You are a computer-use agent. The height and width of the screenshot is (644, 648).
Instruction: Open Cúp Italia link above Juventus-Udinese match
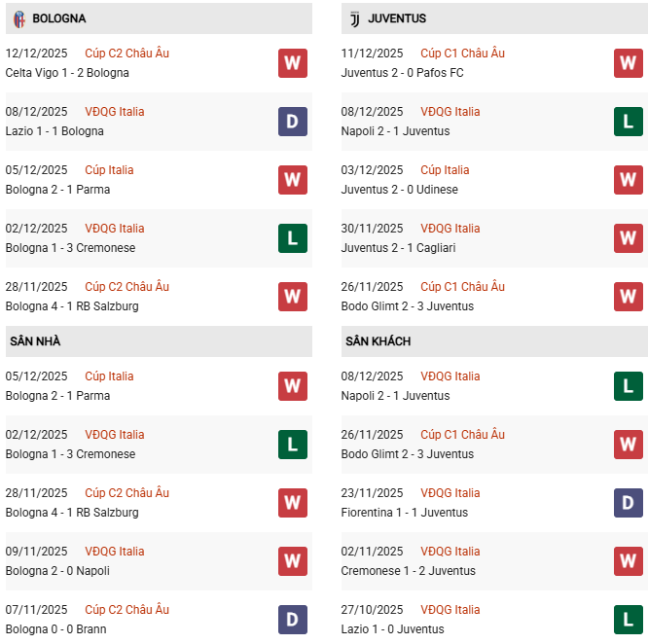coord(445,170)
